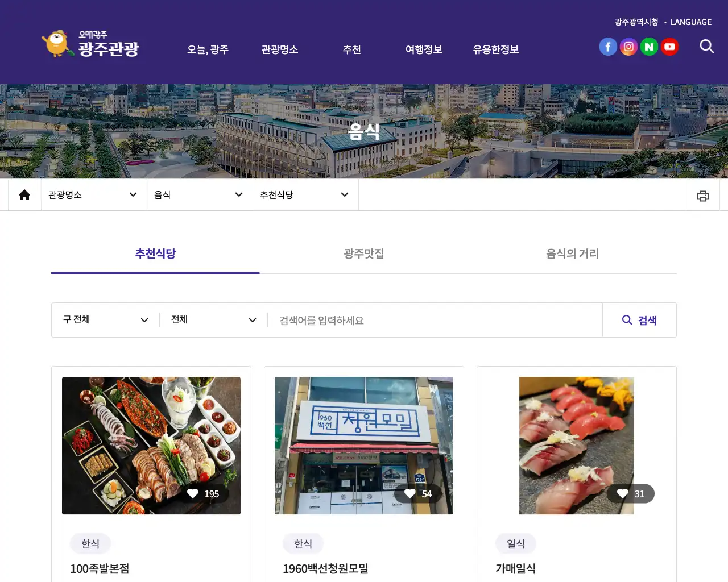The image size is (728, 582).
Task: Like 100족발본점 with heart 195
Action: point(203,494)
